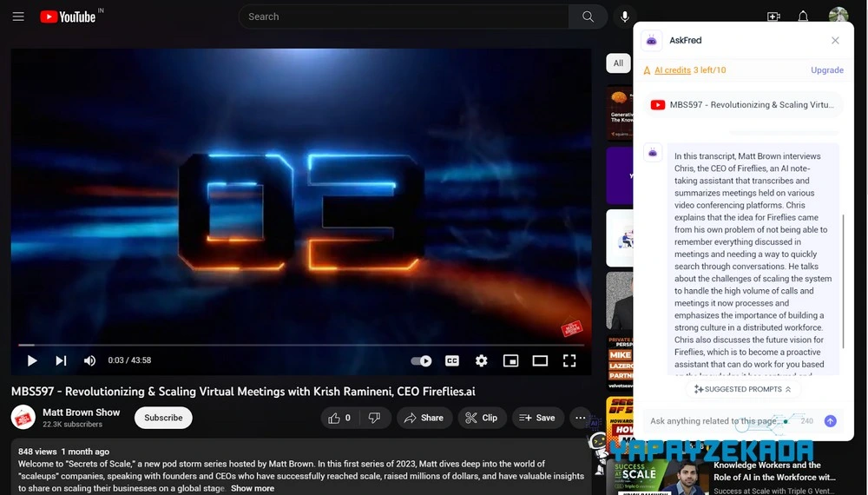Select the MBS597 video source chip
Screen dimensions: 868x495
click(x=743, y=105)
